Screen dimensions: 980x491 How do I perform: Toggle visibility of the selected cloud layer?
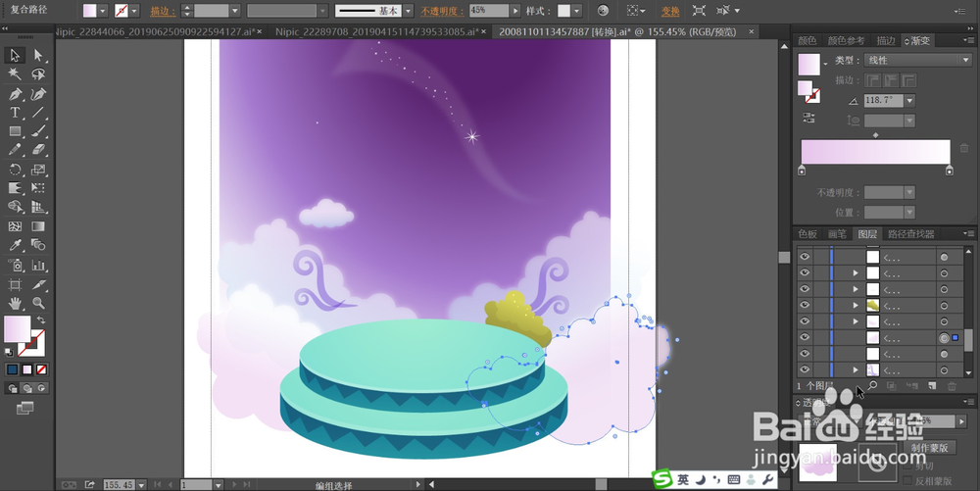coord(805,337)
